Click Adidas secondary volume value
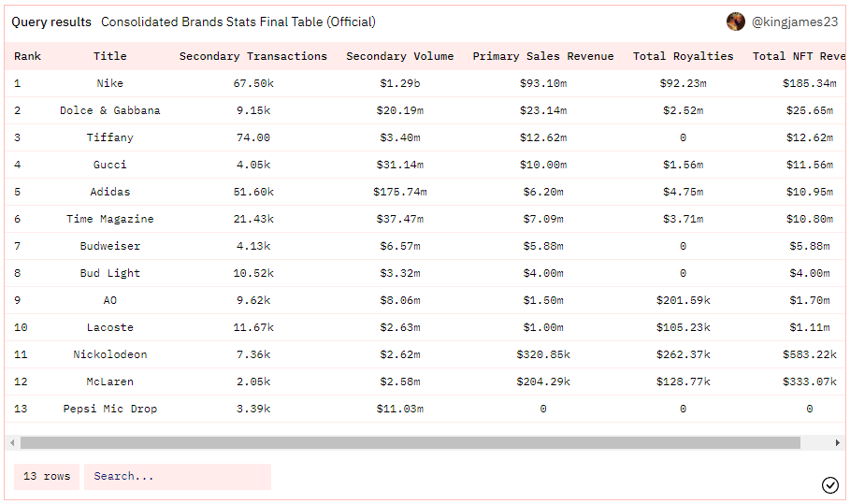 [399, 192]
